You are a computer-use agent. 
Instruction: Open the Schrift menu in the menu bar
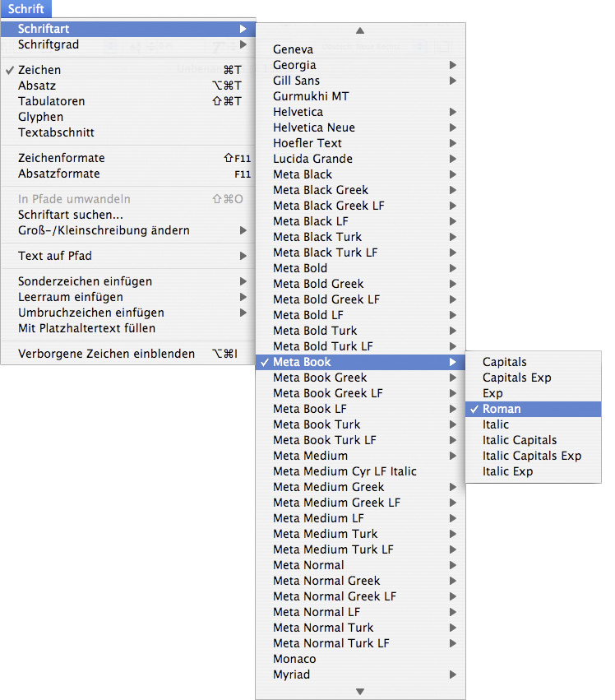tap(25, 8)
